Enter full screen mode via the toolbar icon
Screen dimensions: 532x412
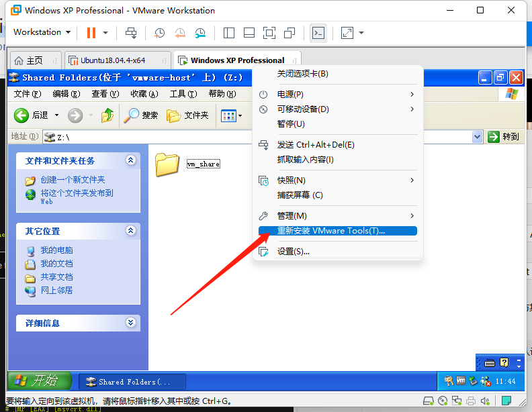pos(269,33)
